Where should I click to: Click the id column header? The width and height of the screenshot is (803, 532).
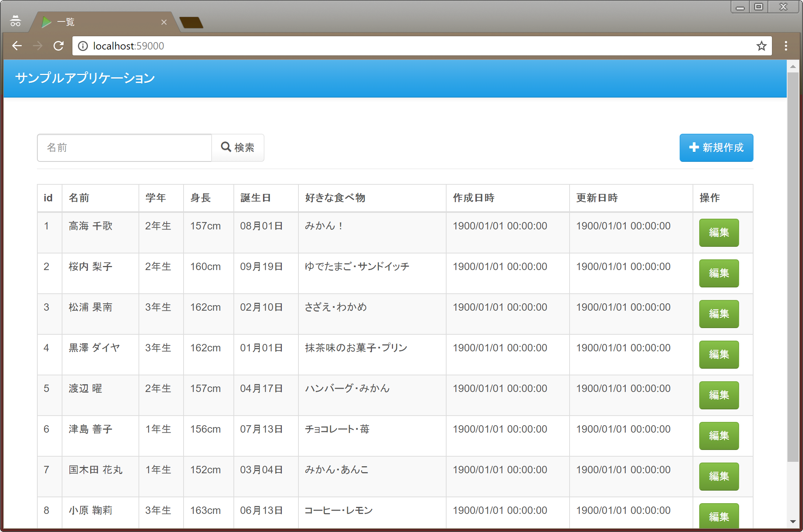48,198
